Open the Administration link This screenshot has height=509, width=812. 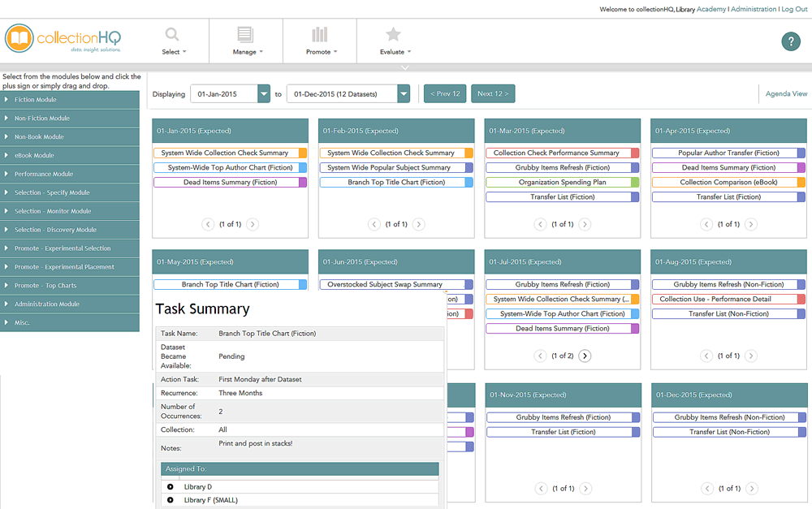[753, 9]
